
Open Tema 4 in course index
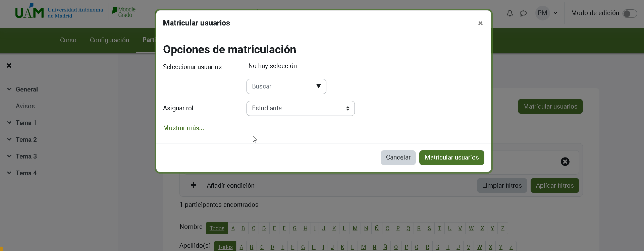click(x=26, y=173)
